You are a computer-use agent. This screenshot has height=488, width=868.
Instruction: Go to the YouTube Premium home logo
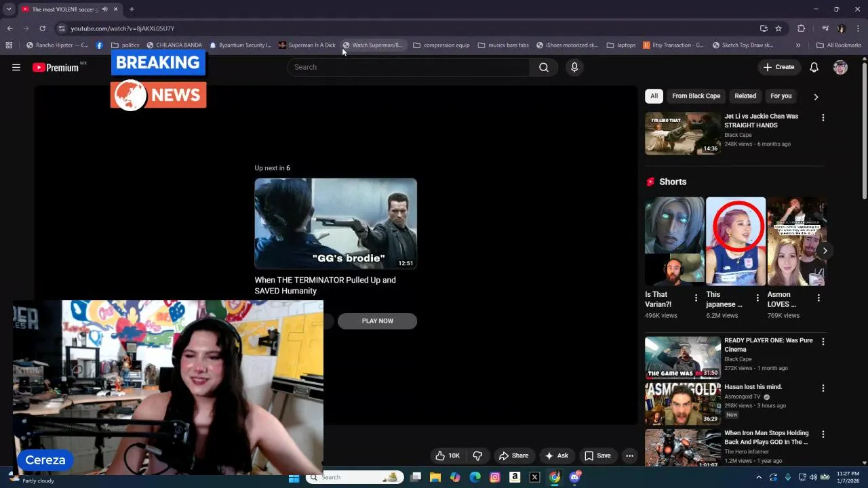[56, 67]
